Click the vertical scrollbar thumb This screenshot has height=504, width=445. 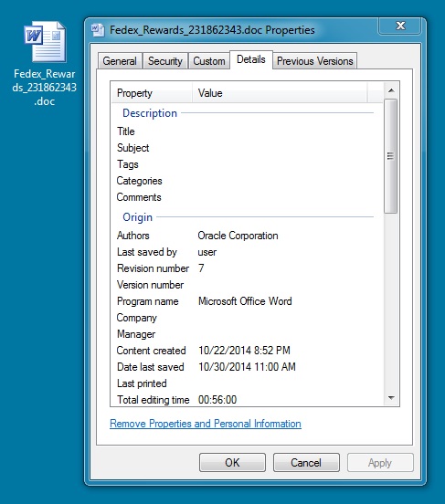click(390, 156)
